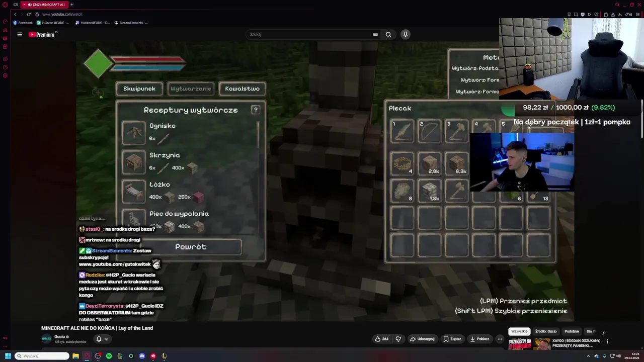Click the stone stack 1.8k in backpack
The height and width of the screenshot is (362, 644).
pos(429,191)
